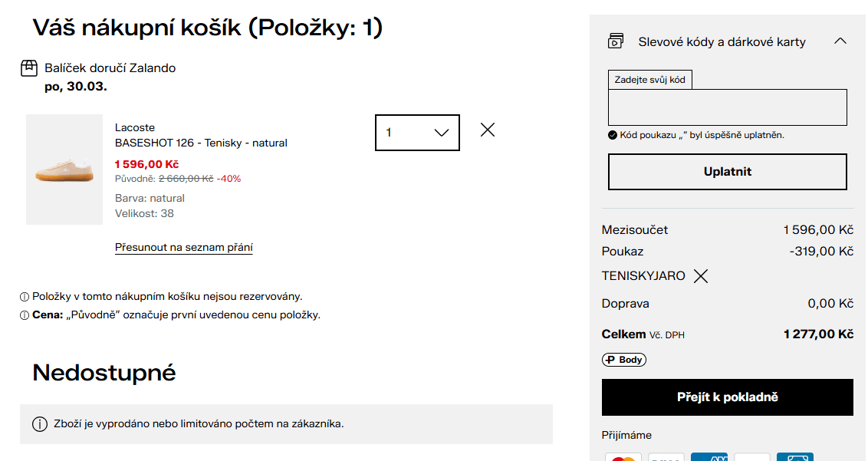868x461 pixels.
Task: Open "Přesunout na seznam přání" link
Action: pos(182,247)
